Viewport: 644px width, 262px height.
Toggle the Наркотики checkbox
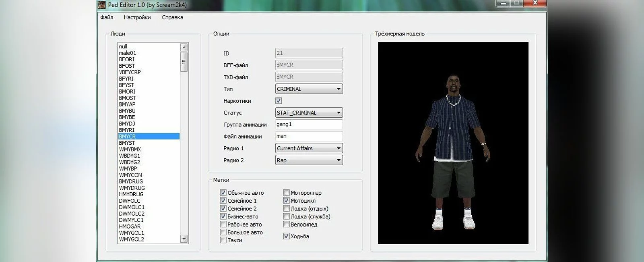click(x=279, y=101)
